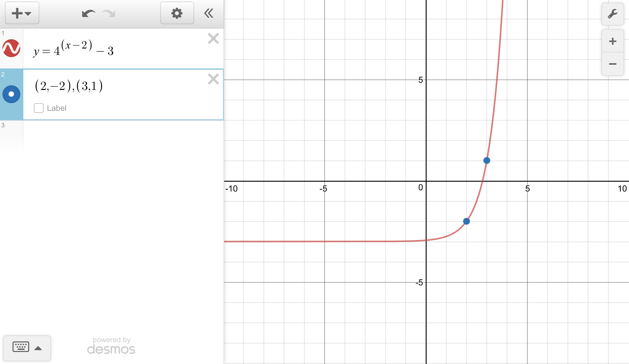Toggle visibility of exponential curve expression

pos(11,48)
